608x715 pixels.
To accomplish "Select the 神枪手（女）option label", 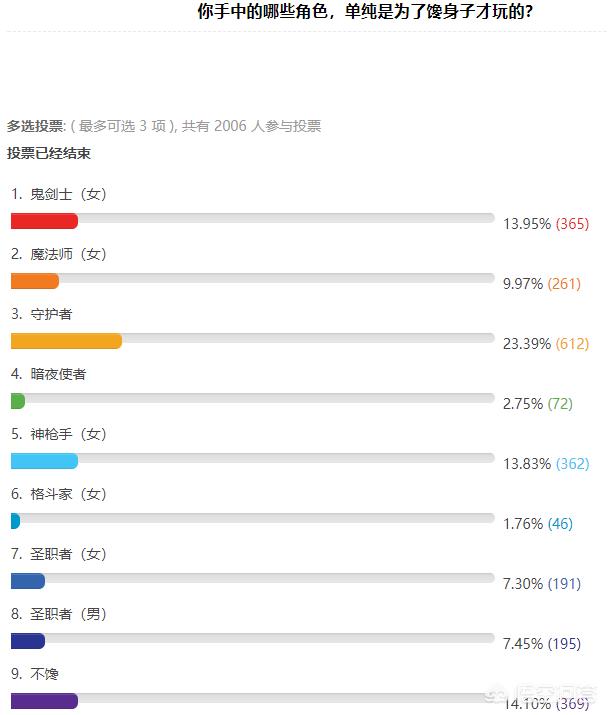I will (x=68, y=434).
